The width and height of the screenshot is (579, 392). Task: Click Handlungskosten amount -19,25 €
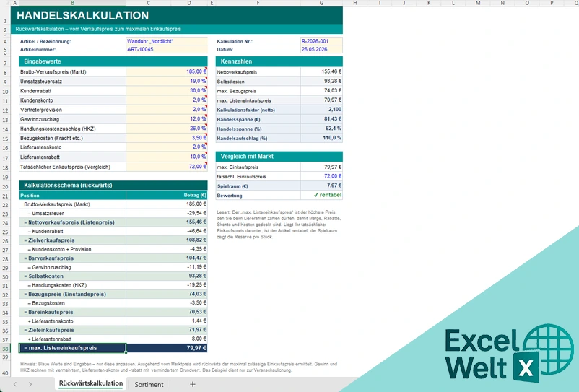(167, 285)
